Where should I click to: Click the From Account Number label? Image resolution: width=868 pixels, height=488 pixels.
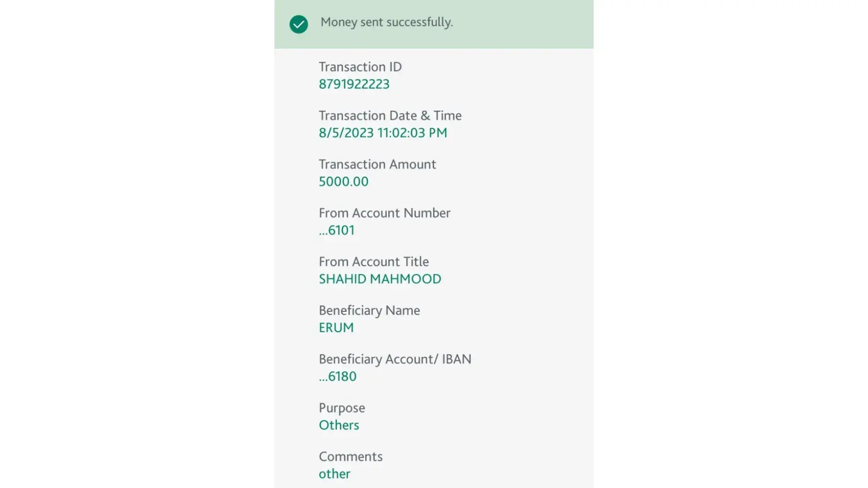pyautogui.click(x=385, y=213)
